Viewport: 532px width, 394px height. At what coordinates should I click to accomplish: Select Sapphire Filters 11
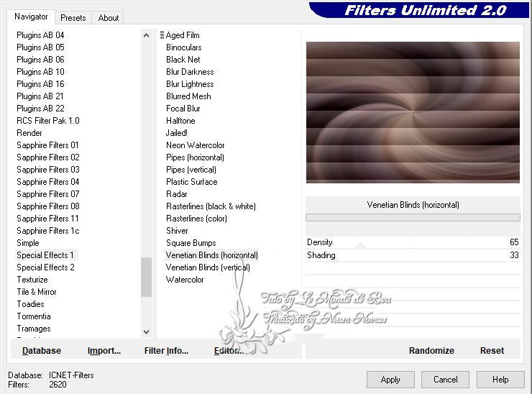tap(47, 219)
